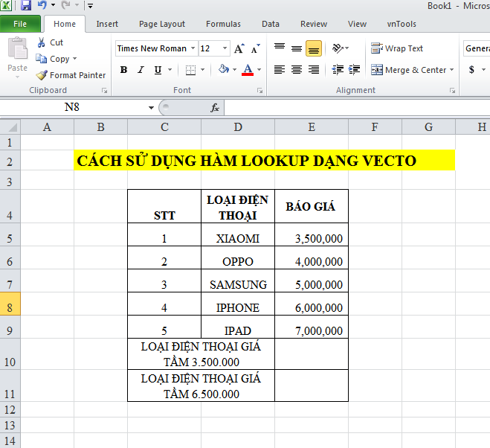The height and width of the screenshot is (448, 490).
Task: Select row 8 header
Action: pos(10,304)
